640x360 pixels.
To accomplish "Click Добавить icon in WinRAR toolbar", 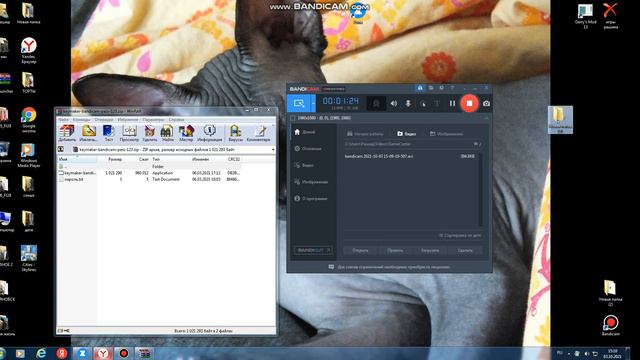I will coord(67,133).
